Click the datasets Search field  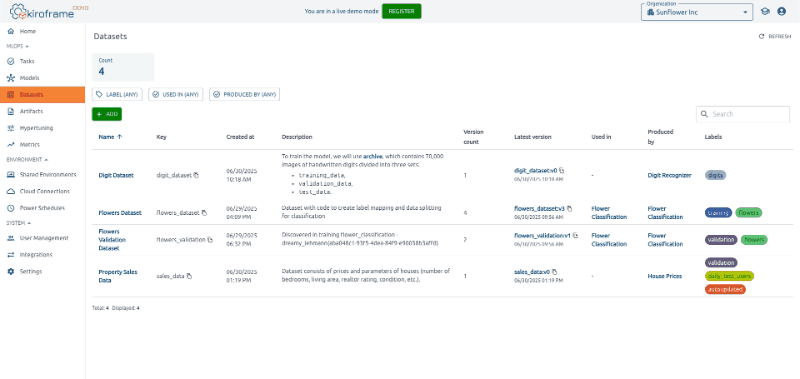coord(743,114)
